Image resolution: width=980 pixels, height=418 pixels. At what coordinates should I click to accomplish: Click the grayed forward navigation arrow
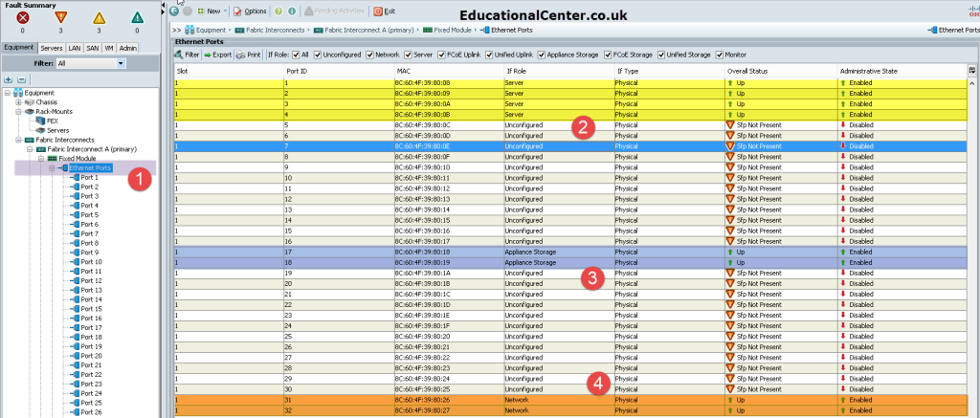187,11
